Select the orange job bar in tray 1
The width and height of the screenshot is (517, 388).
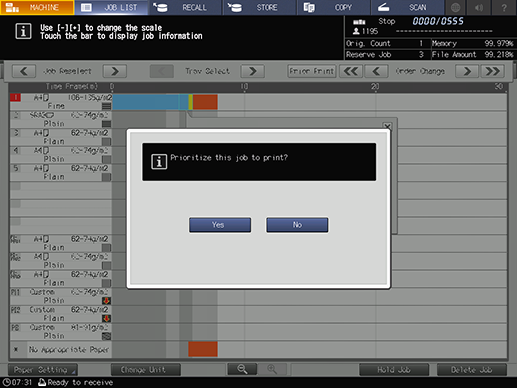coord(205,102)
